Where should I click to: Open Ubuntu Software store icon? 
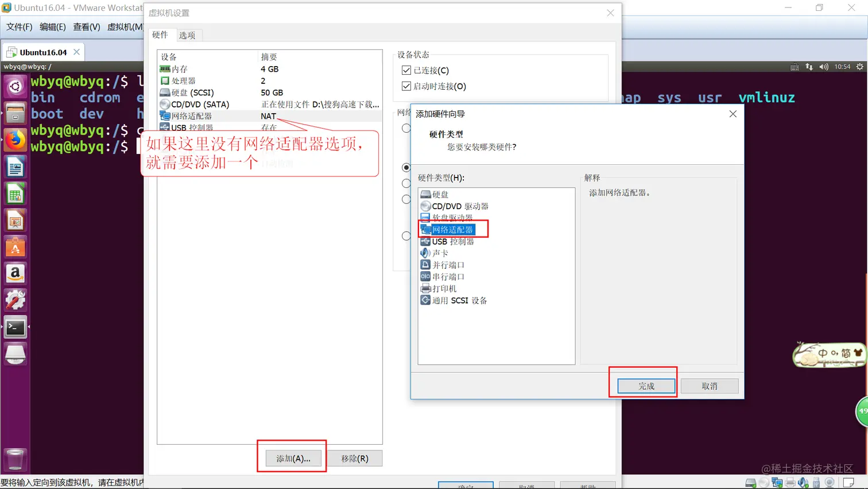15,247
